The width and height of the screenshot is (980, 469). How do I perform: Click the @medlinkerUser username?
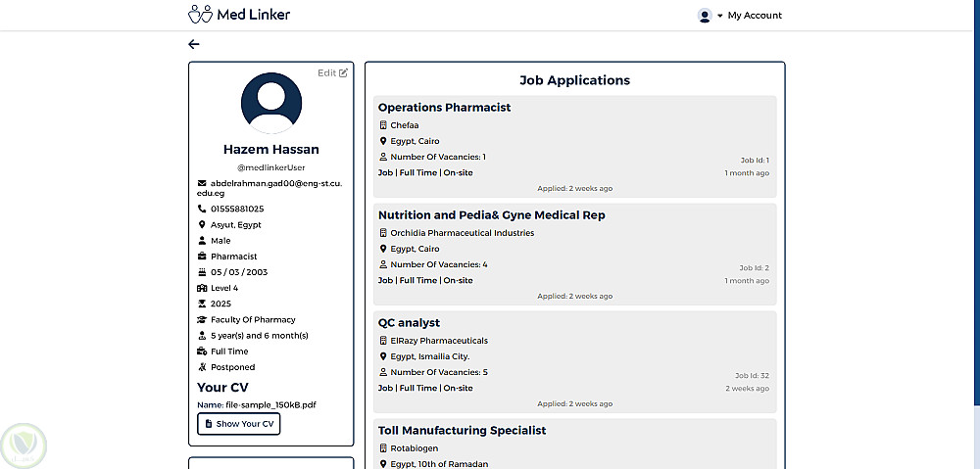pos(271,168)
